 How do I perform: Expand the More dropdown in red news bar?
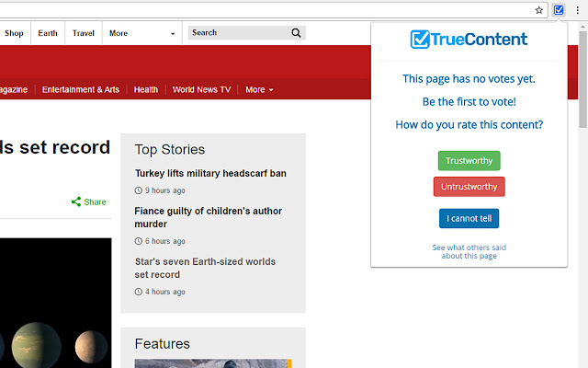(259, 90)
